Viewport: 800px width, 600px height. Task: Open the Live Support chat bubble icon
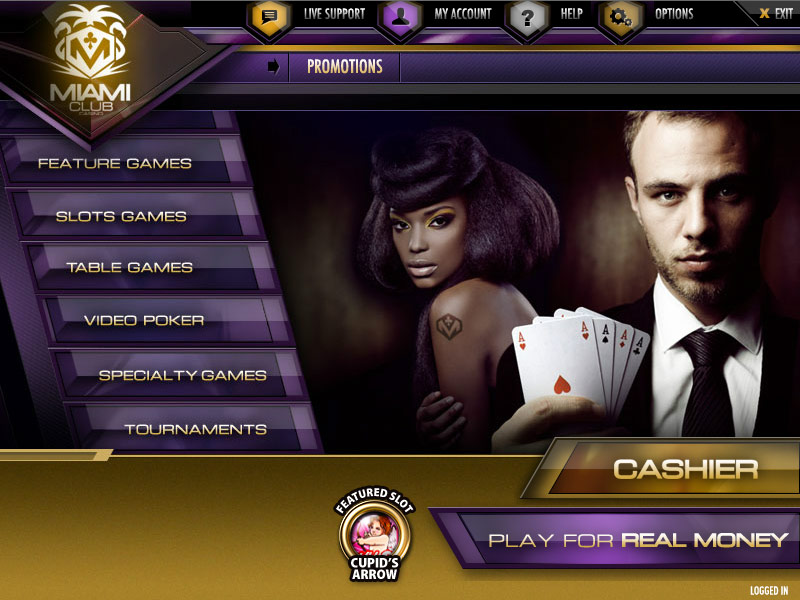point(269,18)
